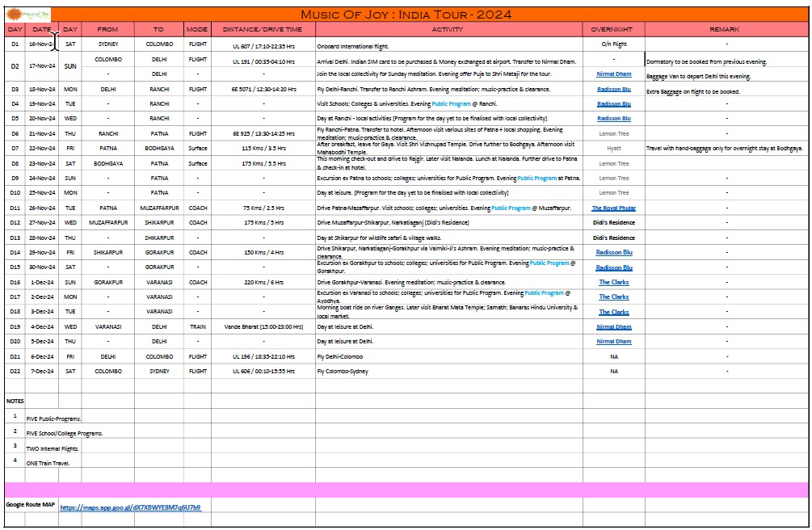Screen dimensions: 812x530
Task: Select the 'Day at Shikarpur for wildlife safari' activity
Action: point(448,238)
